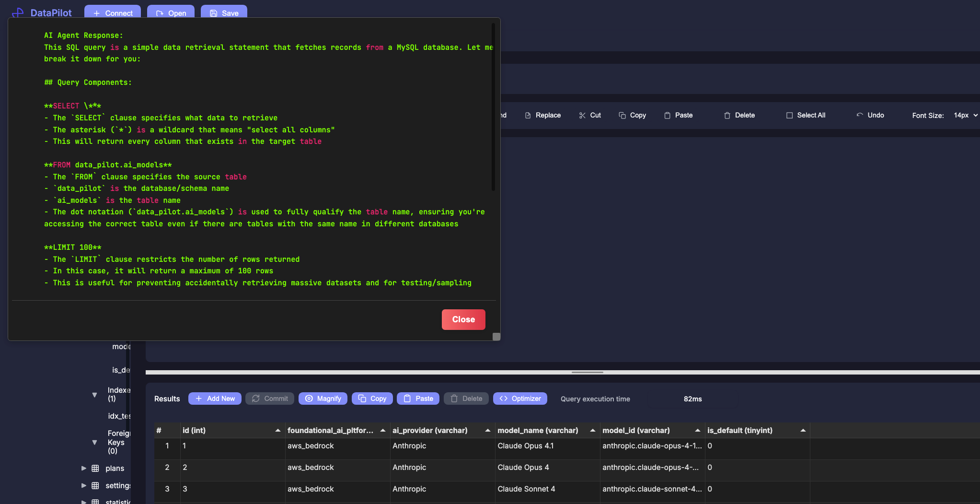This screenshot has width=980, height=504.
Task: Toggle the Select All checkbox icon
Action: [x=789, y=116]
